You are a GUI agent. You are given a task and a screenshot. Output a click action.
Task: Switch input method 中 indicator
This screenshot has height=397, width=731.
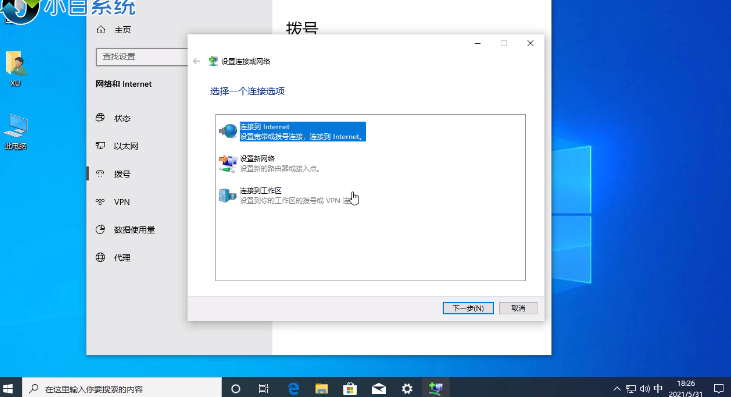click(x=658, y=389)
